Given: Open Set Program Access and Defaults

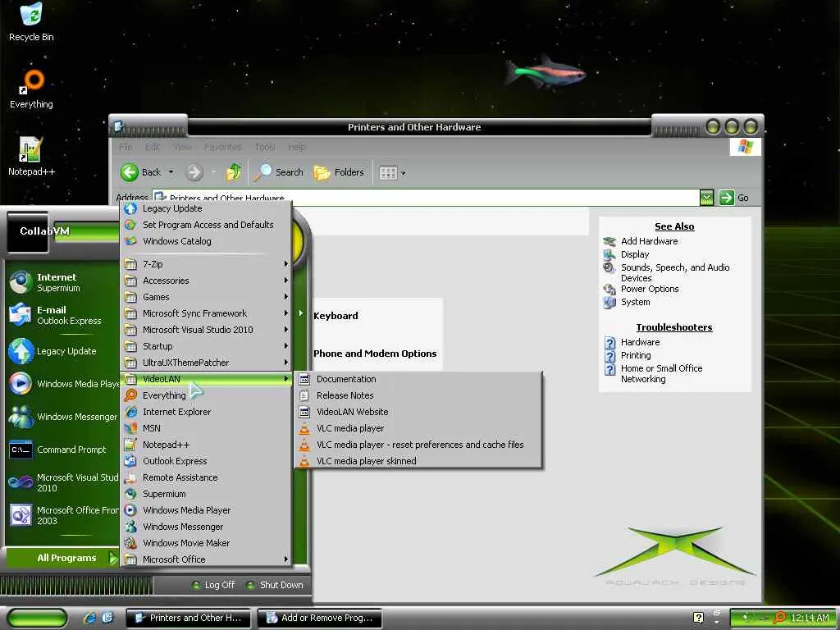Looking at the screenshot, I should [206, 225].
